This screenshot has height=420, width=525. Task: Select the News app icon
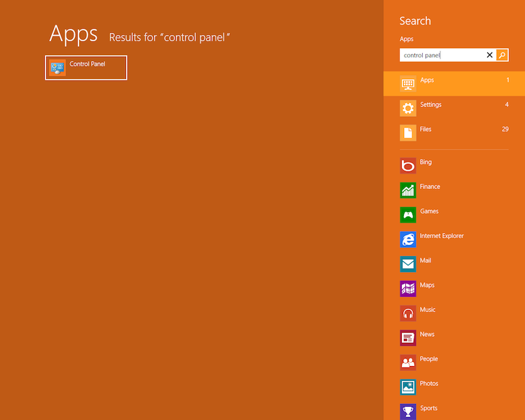(408, 338)
